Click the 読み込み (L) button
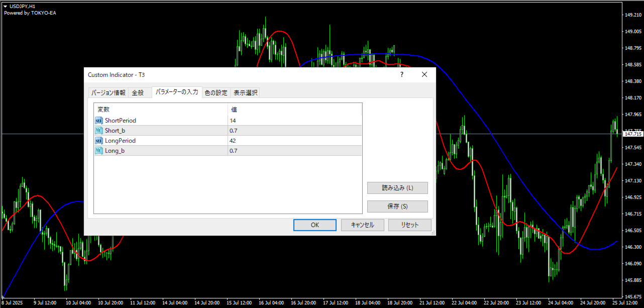This screenshot has width=644, height=308. (397, 188)
